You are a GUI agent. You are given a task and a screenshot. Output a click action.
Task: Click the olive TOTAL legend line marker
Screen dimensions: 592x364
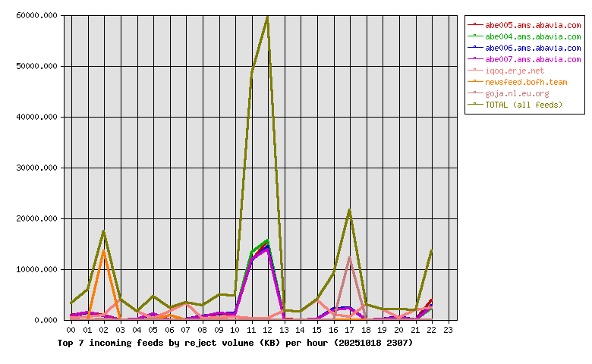(475, 104)
